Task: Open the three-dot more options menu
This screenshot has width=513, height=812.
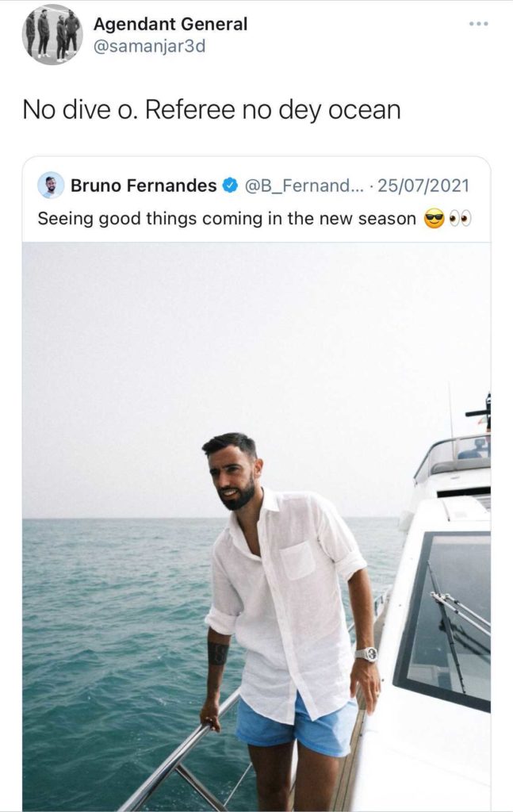Action: pyautogui.click(x=478, y=25)
